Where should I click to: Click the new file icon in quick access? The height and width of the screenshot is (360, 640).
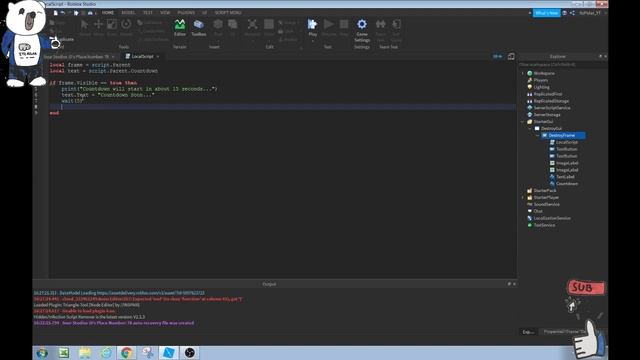(56, 13)
